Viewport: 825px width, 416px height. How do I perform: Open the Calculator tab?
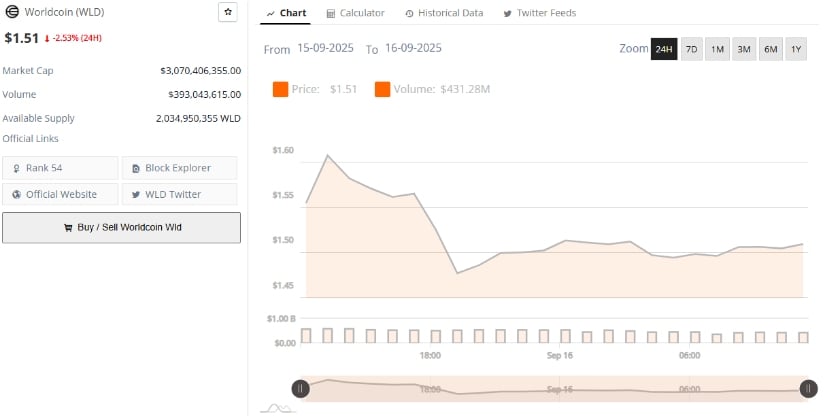click(x=356, y=13)
